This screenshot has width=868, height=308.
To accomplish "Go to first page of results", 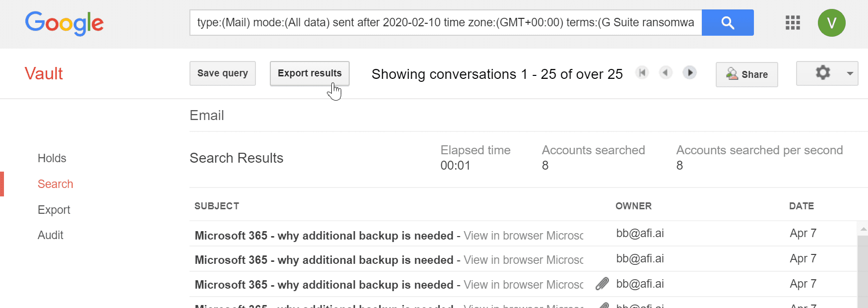I will tap(642, 73).
